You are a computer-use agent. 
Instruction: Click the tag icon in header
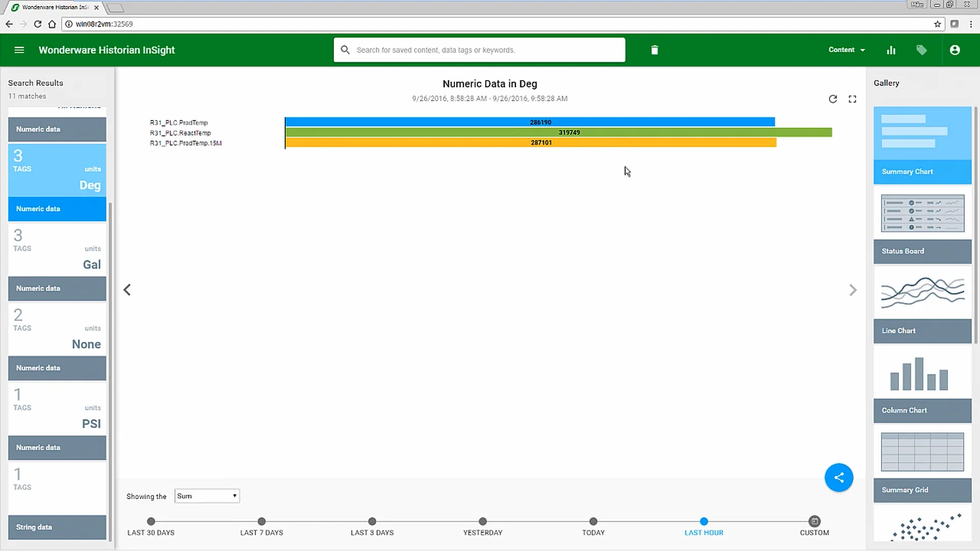pyautogui.click(x=921, y=50)
